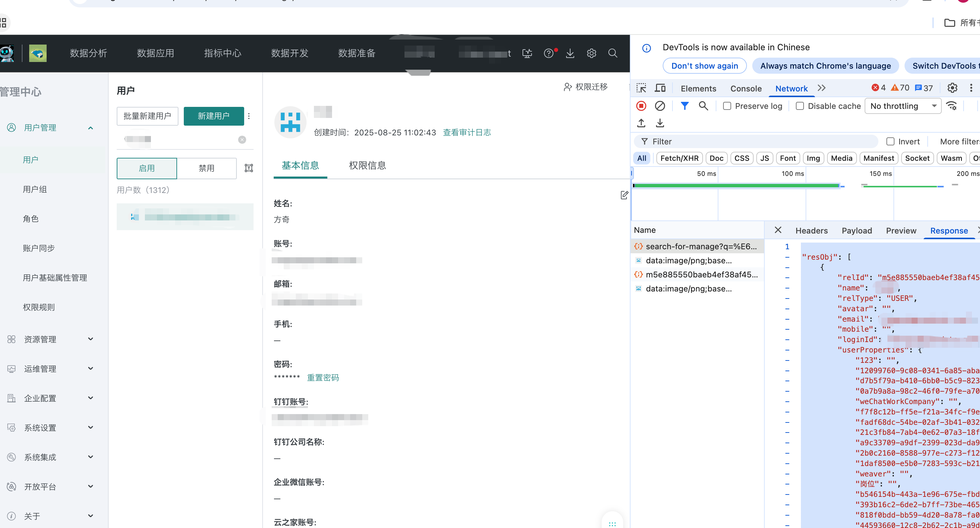Image resolution: width=980 pixels, height=528 pixels.
Task: Click the network search magnifier icon
Action: pos(703,106)
